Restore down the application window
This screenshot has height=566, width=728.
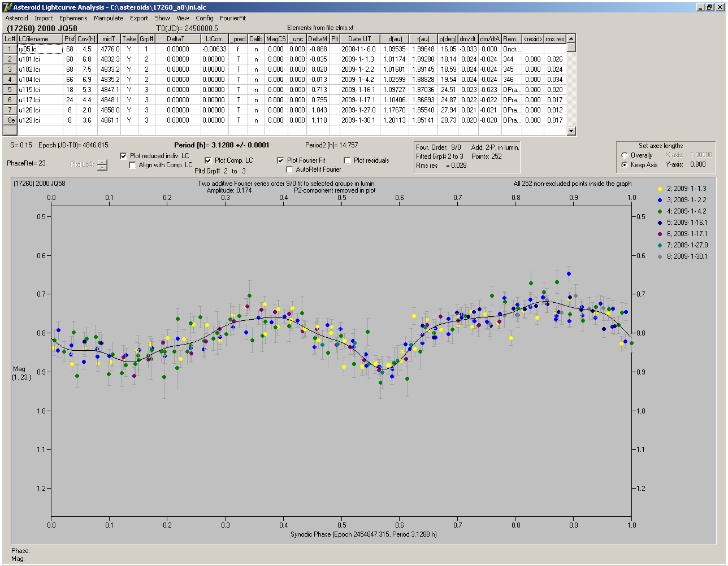(x=710, y=7)
